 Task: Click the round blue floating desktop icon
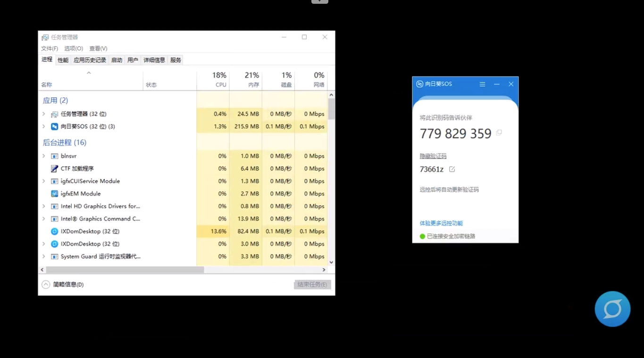point(612,309)
